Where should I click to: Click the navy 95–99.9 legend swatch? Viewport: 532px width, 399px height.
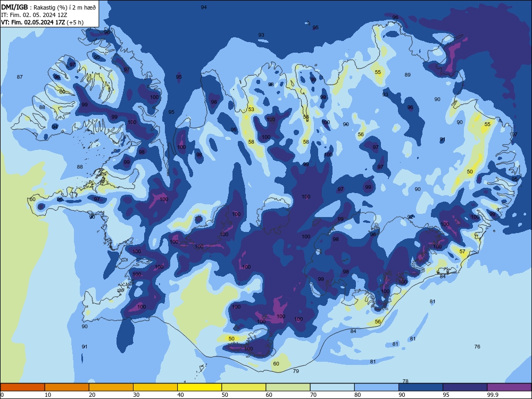click(x=465, y=387)
